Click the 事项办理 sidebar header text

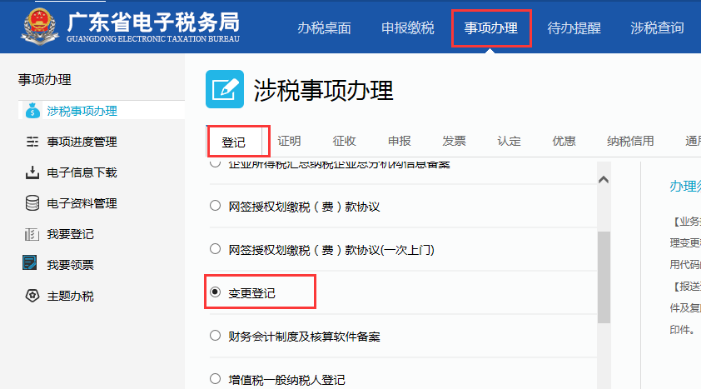coord(45,80)
